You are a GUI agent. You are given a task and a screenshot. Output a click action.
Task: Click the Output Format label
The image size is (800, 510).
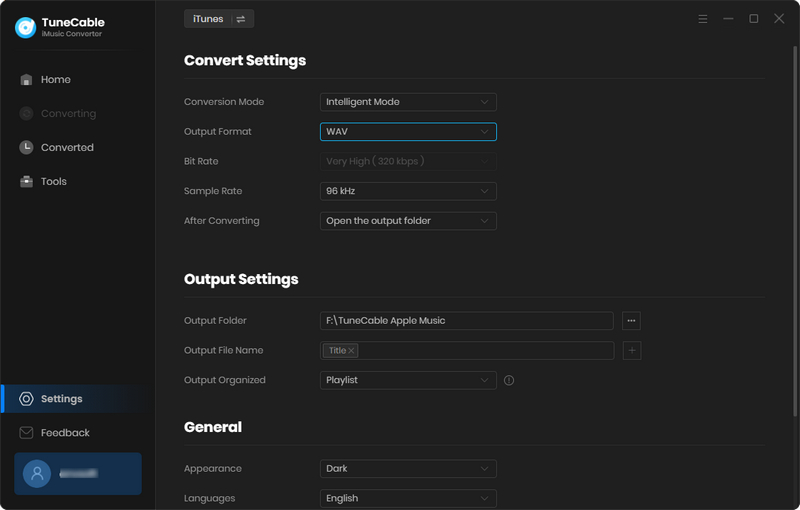[218, 132]
